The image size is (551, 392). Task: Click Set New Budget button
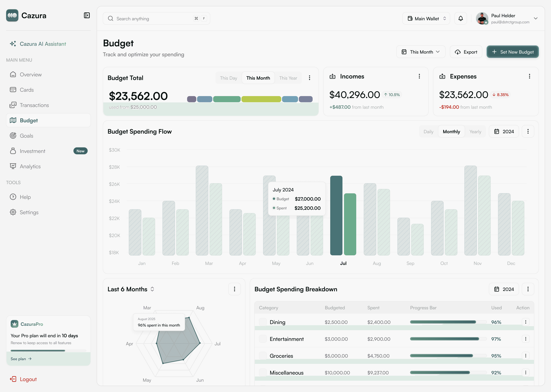512,52
